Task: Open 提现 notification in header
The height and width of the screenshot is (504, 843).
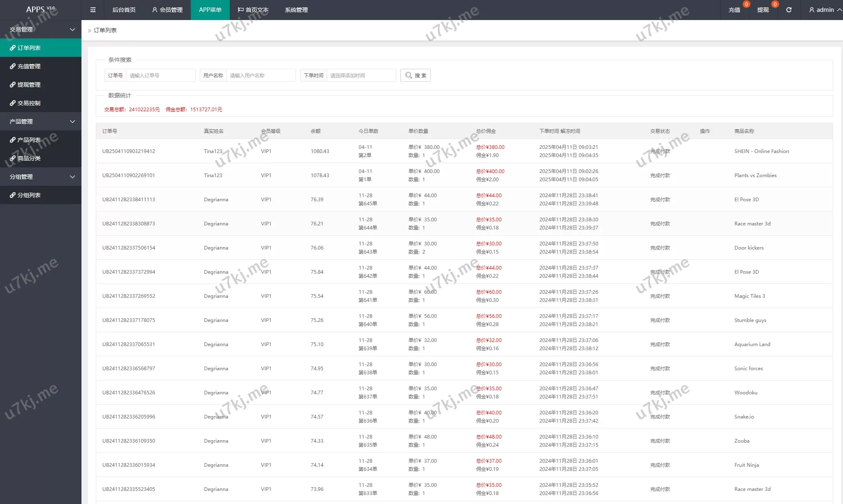Action: 763,10
